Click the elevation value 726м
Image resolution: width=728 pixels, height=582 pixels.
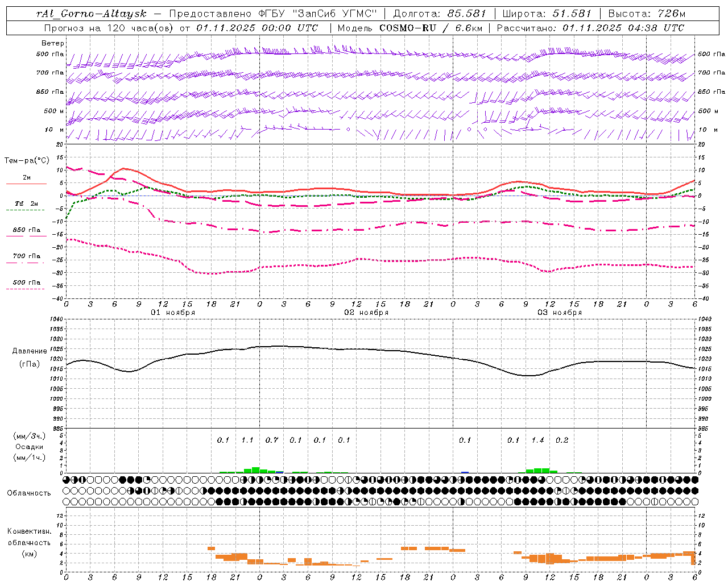point(671,14)
